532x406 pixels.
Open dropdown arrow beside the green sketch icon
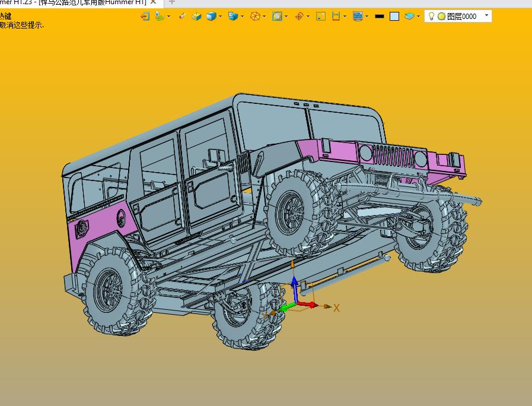168,16
